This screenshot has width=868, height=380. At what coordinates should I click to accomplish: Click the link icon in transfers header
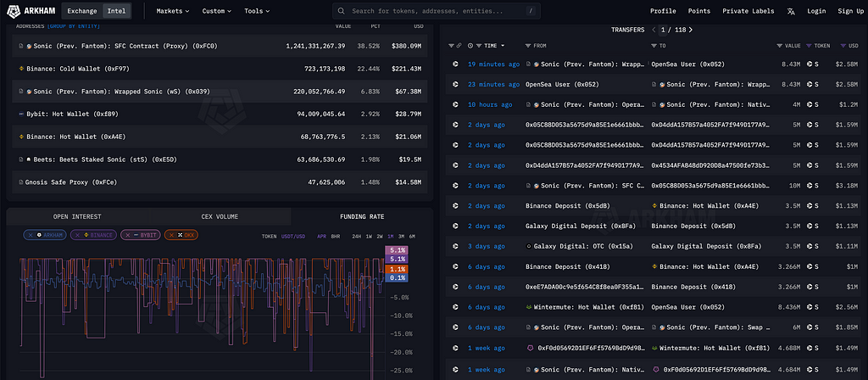[459, 46]
